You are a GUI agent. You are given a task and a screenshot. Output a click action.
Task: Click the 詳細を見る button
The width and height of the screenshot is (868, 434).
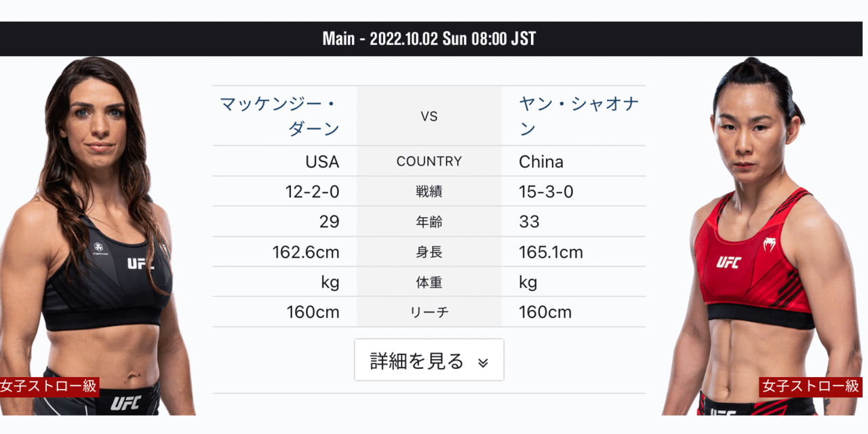click(429, 360)
